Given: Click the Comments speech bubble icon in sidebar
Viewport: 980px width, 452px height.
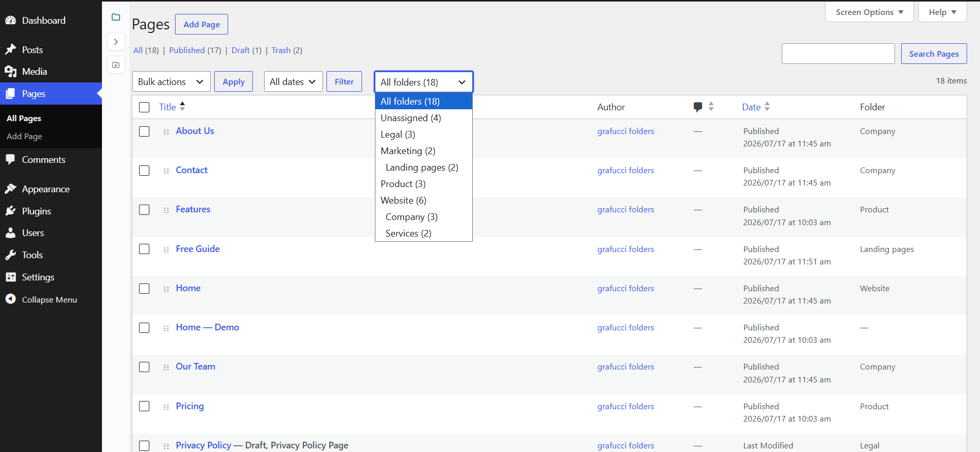Looking at the screenshot, I should coord(11,160).
